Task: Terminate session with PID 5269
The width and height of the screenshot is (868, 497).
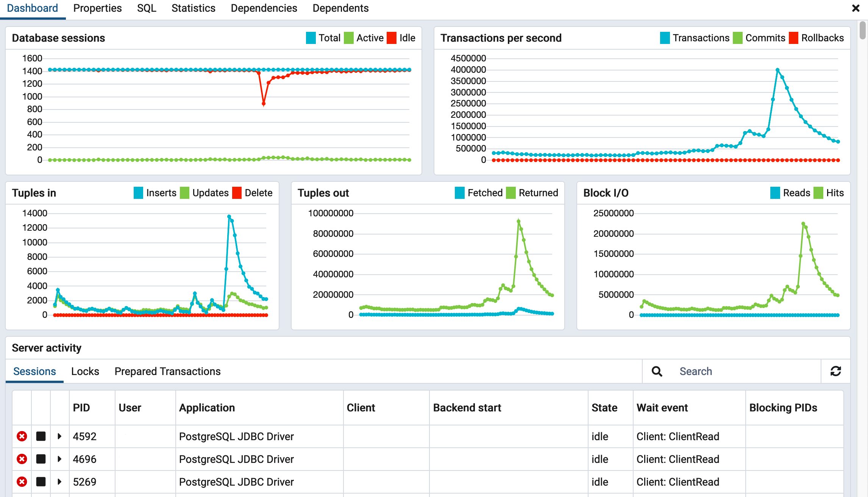Action: [x=22, y=482]
